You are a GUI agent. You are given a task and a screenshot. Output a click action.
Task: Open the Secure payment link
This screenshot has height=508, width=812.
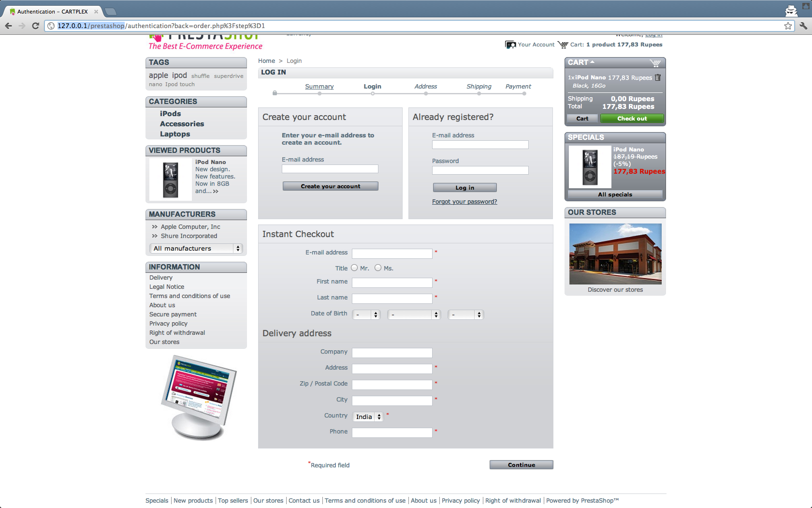click(x=173, y=314)
